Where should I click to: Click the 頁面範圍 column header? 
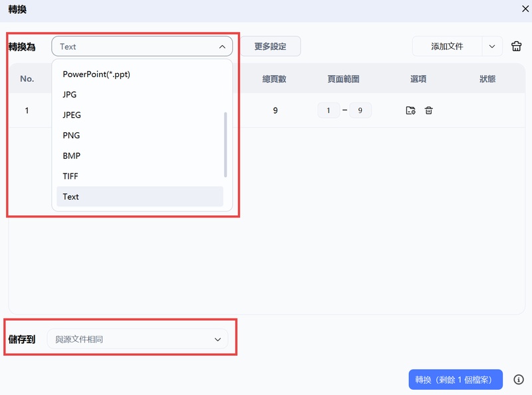[343, 78]
